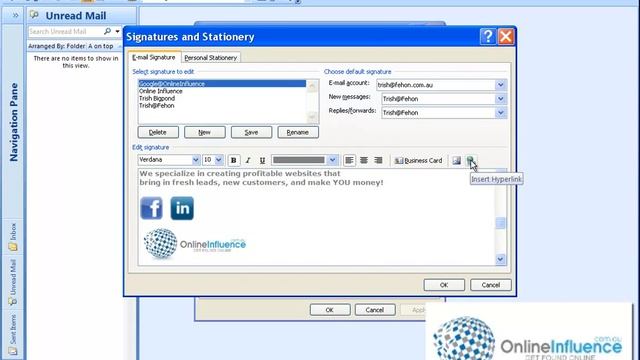
Task: Click the Search Unread Mail field
Action: click(x=65, y=31)
